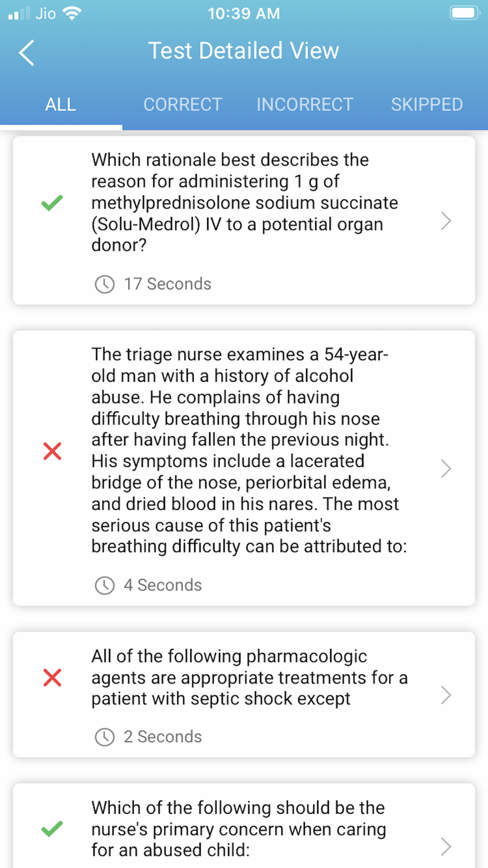
Task: Expand the septic shock question chevron
Action: [x=446, y=695]
